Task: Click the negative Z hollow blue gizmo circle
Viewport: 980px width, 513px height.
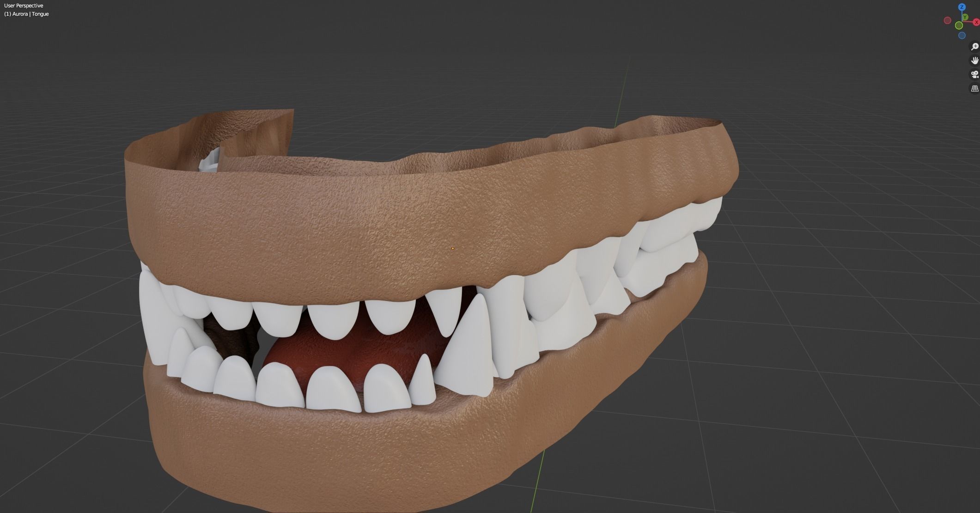Action: pos(962,36)
